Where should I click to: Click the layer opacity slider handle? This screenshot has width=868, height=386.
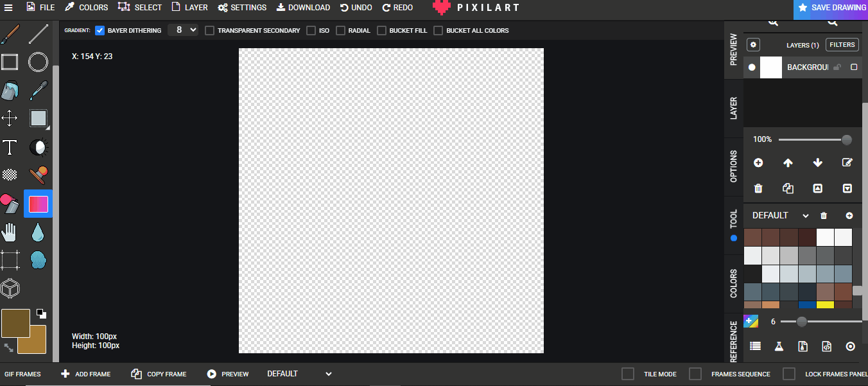[847, 140]
